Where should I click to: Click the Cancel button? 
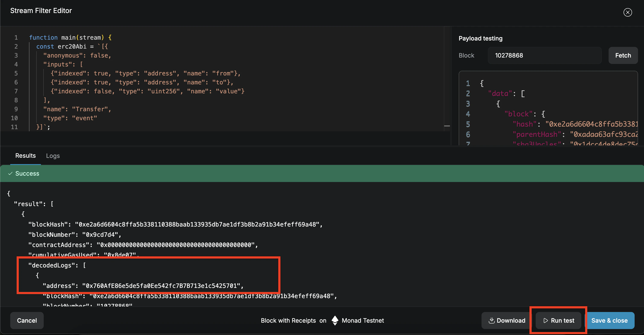pos(27,321)
